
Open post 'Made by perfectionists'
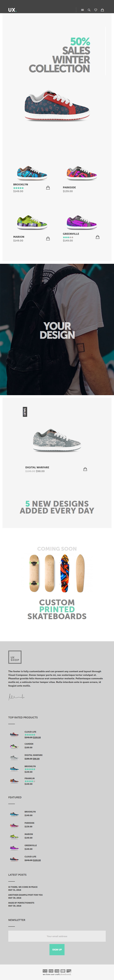pyautogui.click(x=21, y=903)
